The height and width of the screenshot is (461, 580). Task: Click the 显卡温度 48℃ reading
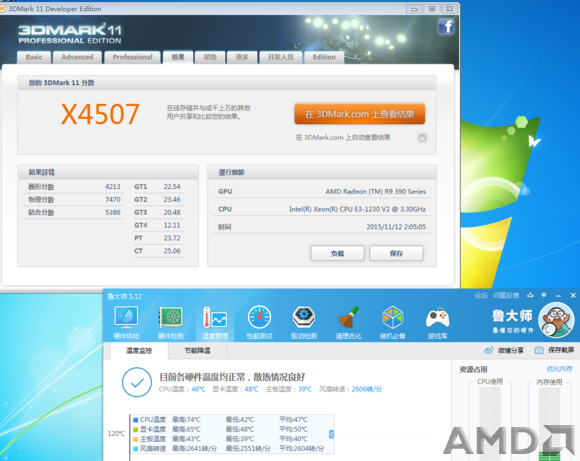(235, 389)
